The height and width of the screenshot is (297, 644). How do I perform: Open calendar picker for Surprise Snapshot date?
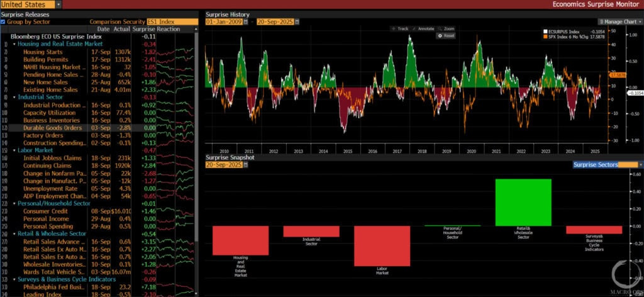(246, 165)
